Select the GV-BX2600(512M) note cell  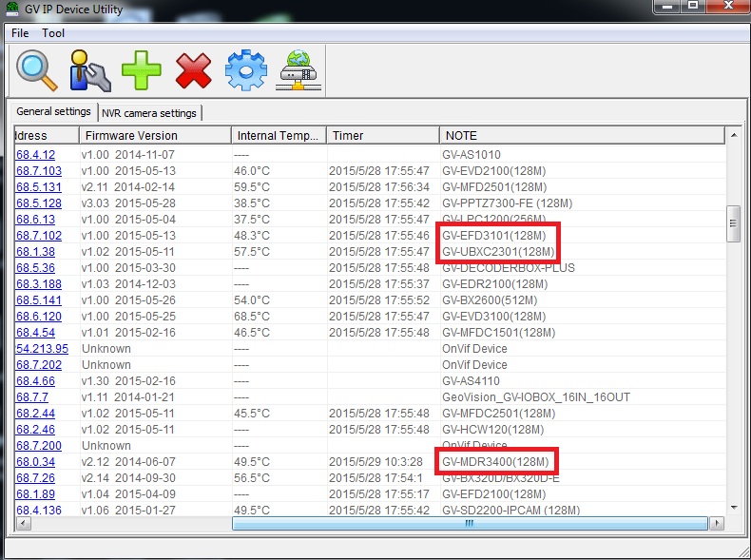click(490, 300)
